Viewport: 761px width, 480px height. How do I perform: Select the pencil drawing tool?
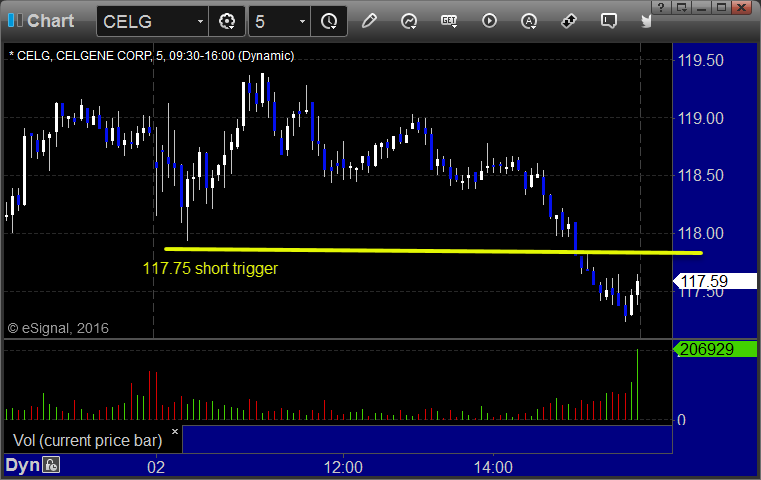[369, 21]
